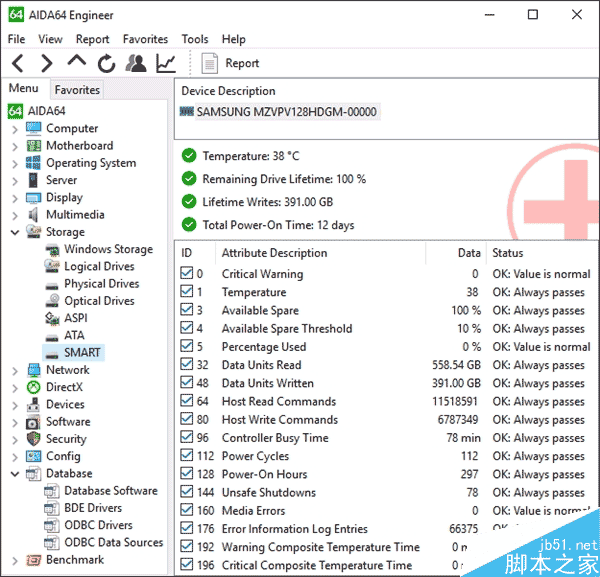Toggle the Percentage Used checkbox
Screen dimensions: 600x577
[x=187, y=346]
